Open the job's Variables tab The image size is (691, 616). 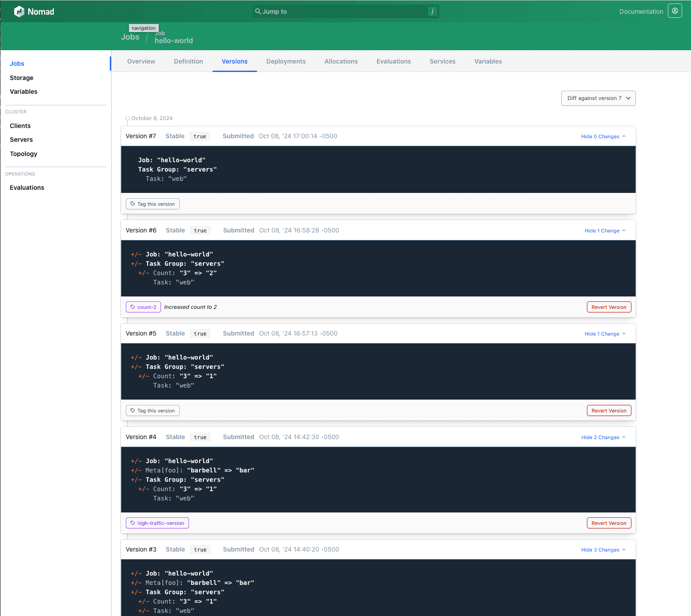488,61
